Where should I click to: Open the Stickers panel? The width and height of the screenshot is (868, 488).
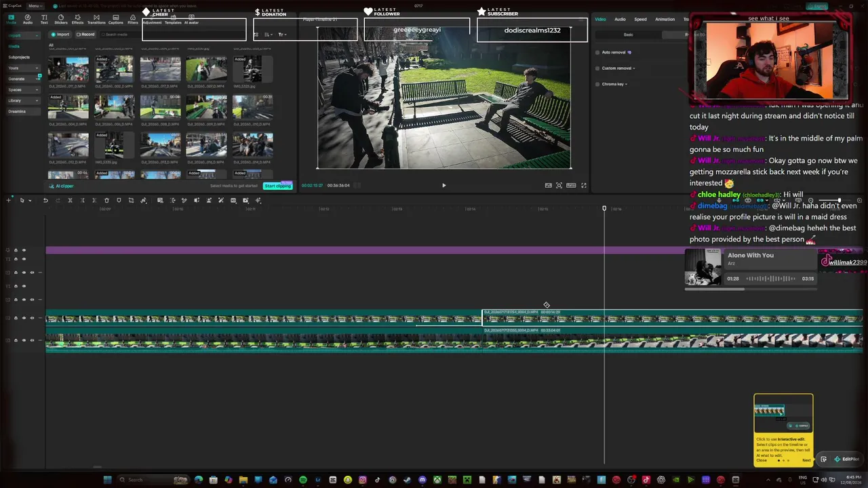tap(61, 19)
